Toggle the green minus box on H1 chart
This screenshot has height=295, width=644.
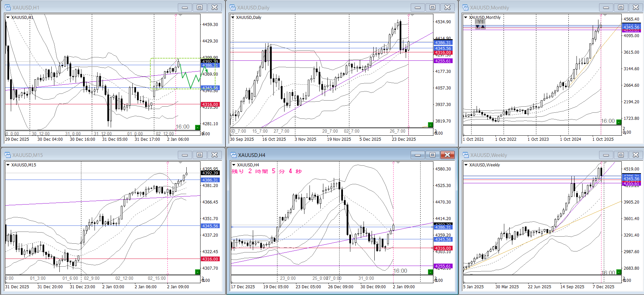[197, 127]
